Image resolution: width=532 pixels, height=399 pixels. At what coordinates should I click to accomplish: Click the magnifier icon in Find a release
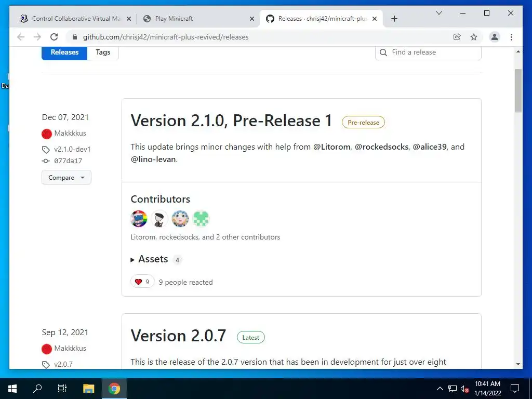pos(383,52)
